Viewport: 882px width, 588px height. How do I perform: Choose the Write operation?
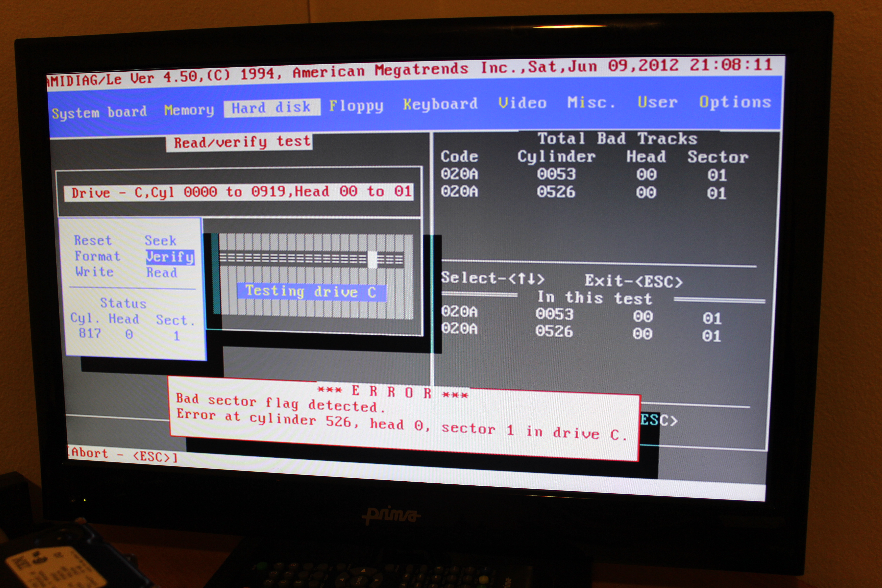click(94, 272)
